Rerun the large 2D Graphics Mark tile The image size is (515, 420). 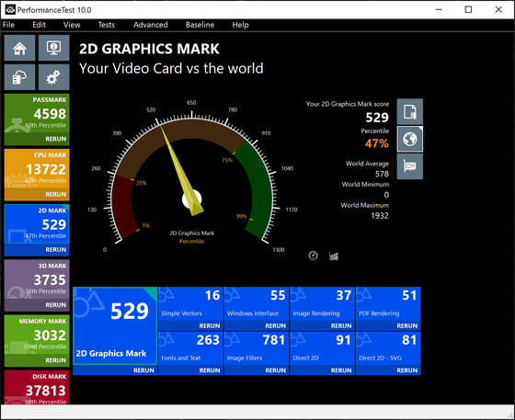pyautogui.click(x=143, y=370)
